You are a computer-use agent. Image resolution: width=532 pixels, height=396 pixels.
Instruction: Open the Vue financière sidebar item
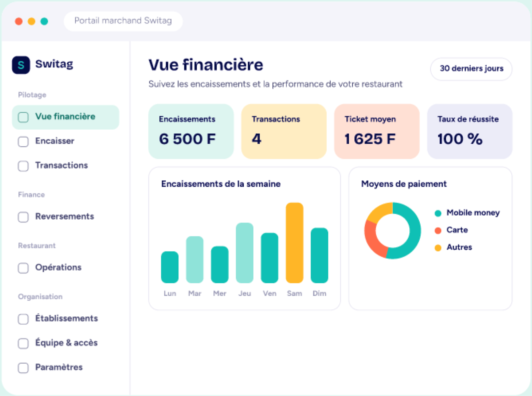66,117
